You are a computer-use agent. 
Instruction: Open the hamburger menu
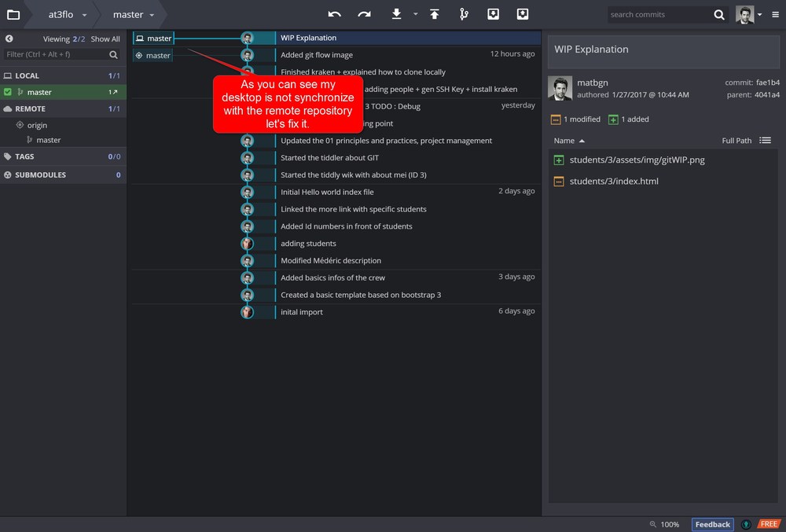point(776,14)
